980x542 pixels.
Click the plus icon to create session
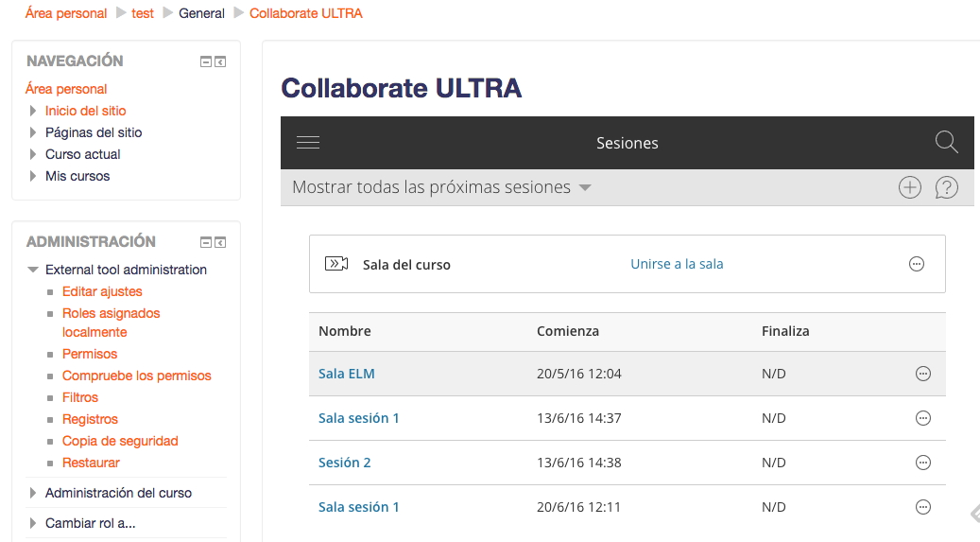coord(909,187)
